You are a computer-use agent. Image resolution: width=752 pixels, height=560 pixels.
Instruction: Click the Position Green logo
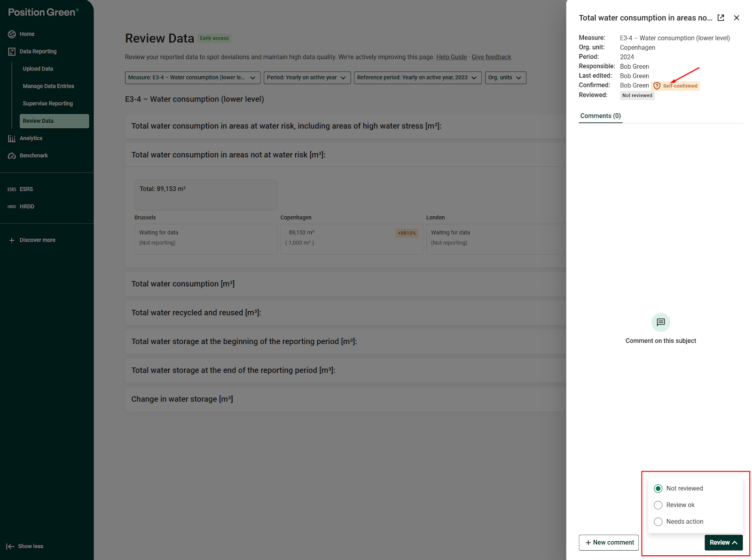pos(43,12)
